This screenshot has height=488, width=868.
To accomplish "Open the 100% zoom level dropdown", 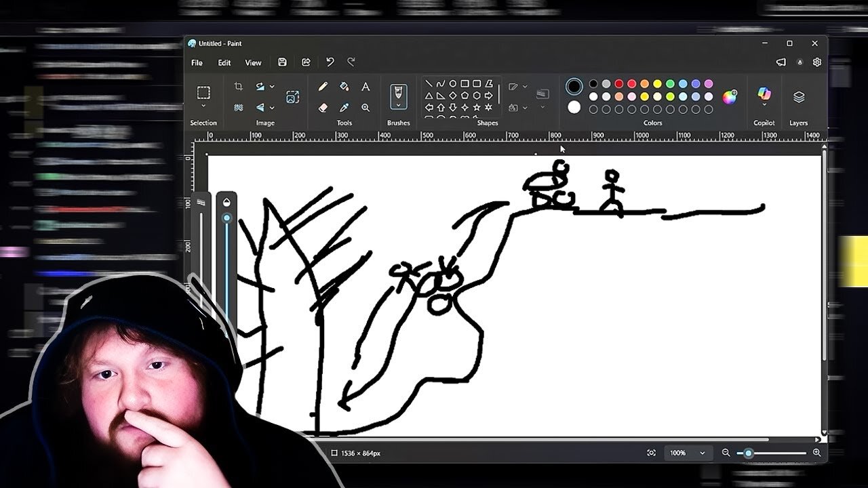I will (x=688, y=453).
